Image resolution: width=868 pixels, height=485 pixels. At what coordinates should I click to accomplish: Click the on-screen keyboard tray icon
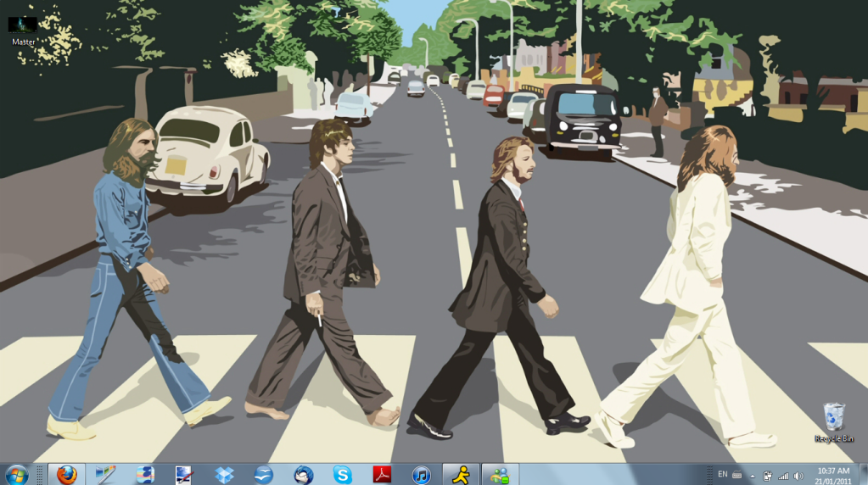(x=736, y=476)
